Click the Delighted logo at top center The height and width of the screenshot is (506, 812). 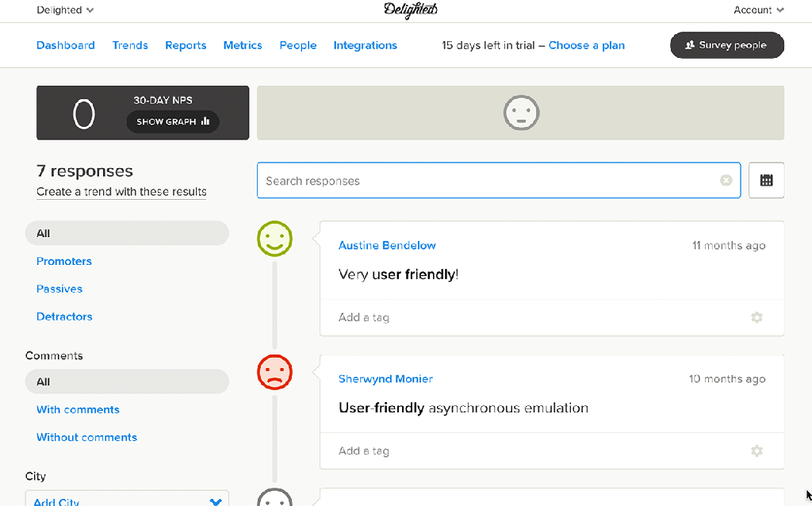(411, 10)
